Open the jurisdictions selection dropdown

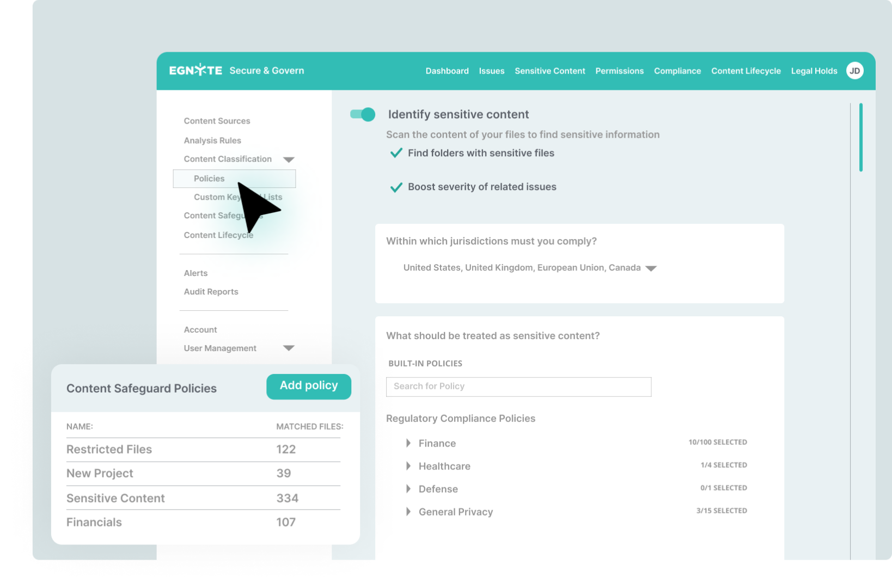652,267
